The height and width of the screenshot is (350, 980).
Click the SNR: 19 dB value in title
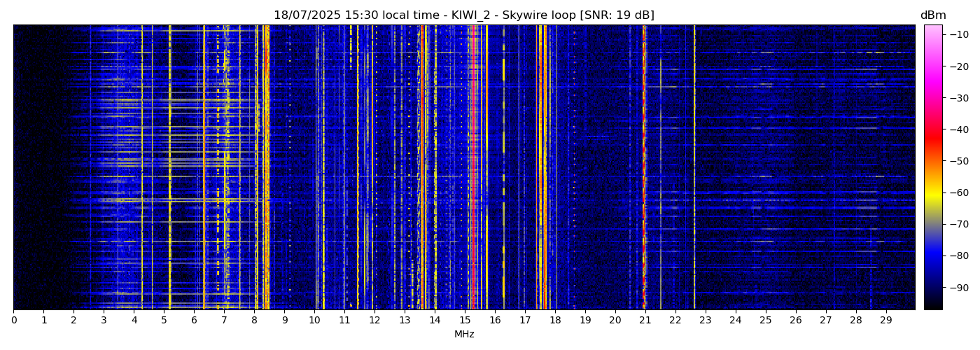623,15
